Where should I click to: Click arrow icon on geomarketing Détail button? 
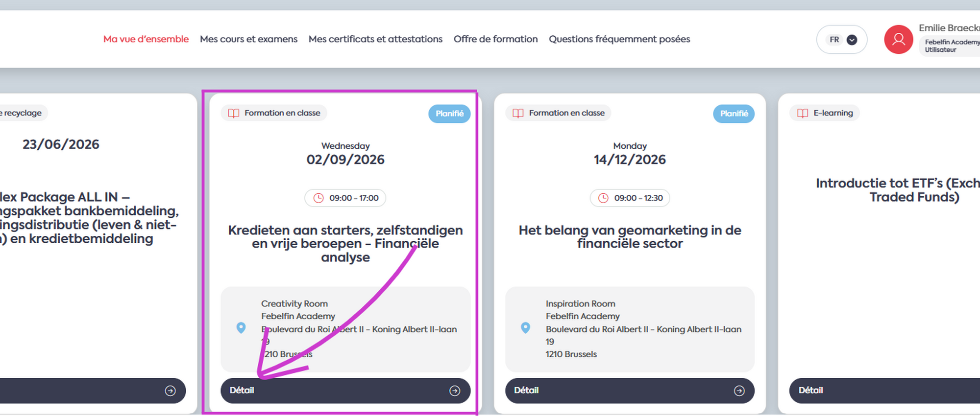(739, 391)
